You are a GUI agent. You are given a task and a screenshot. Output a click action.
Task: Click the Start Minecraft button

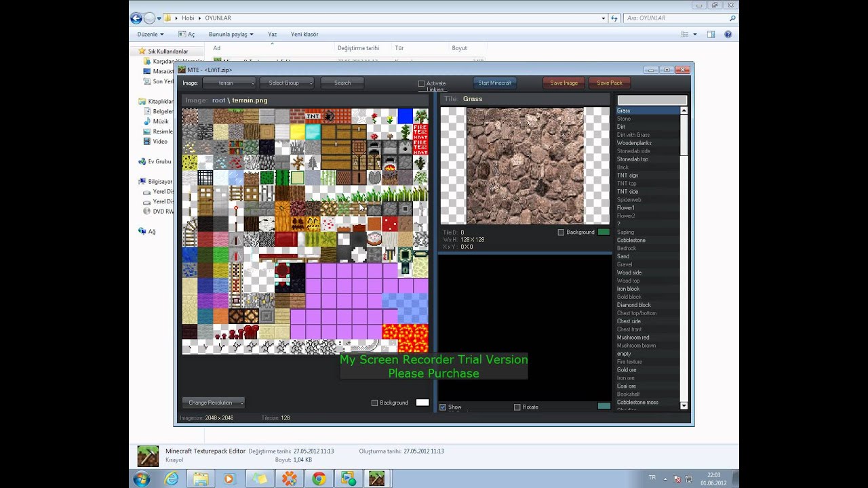click(495, 83)
